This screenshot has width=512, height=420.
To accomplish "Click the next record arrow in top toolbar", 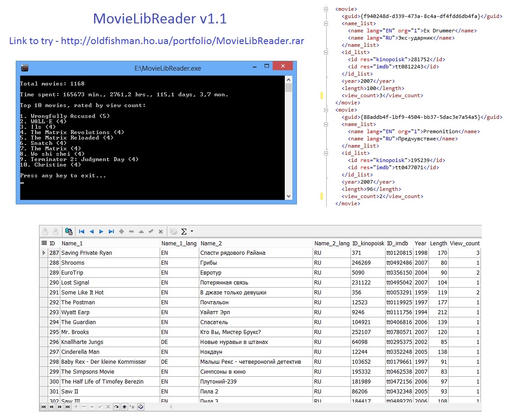I will click(101, 231).
